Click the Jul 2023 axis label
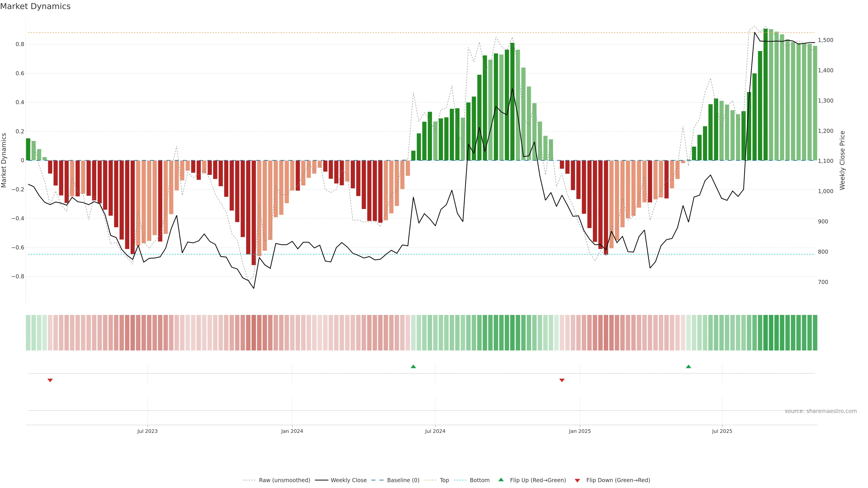Image resolution: width=868 pixels, height=488 pixels. coord(147,431)
